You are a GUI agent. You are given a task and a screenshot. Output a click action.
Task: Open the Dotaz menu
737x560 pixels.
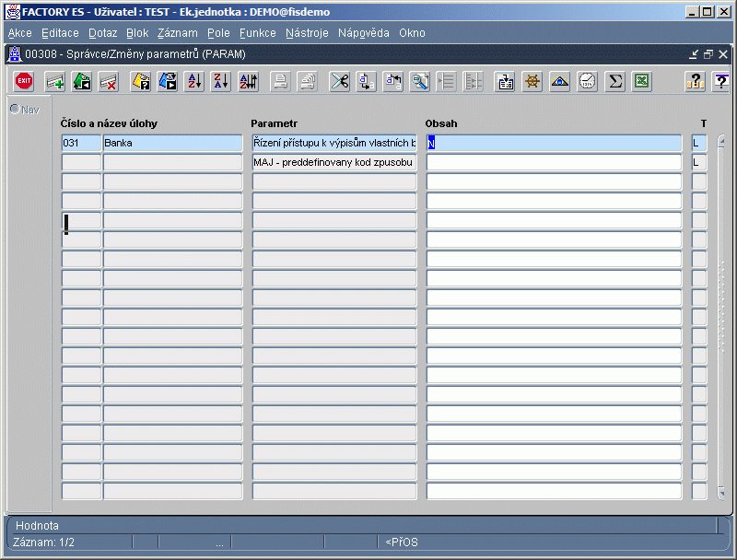pyautogui.click(x=102, y=33)
